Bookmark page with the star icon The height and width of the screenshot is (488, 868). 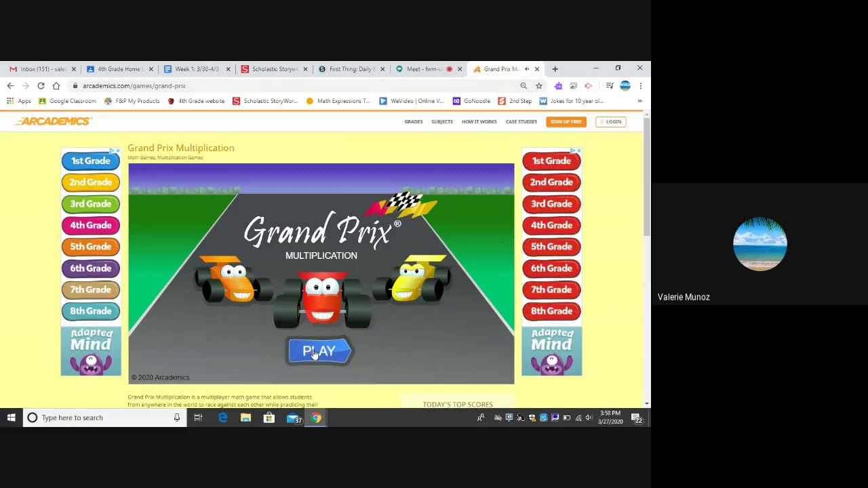pyautogui.click(x=539, y=86)
